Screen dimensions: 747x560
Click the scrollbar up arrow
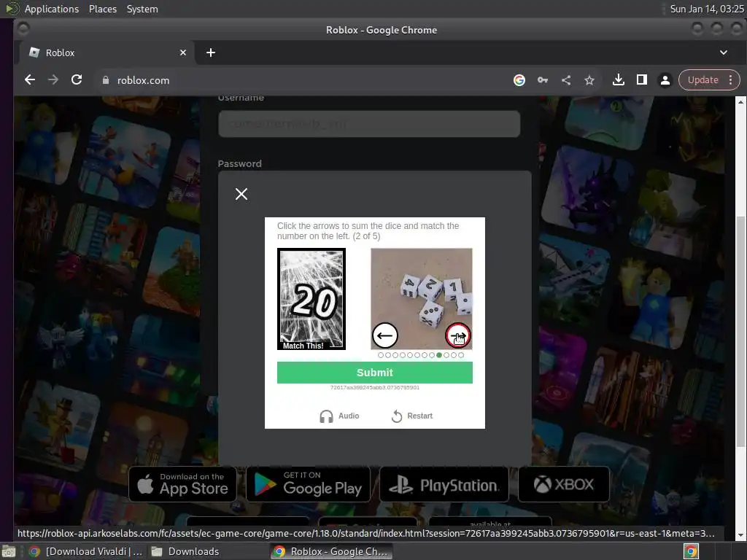point(740,101)
